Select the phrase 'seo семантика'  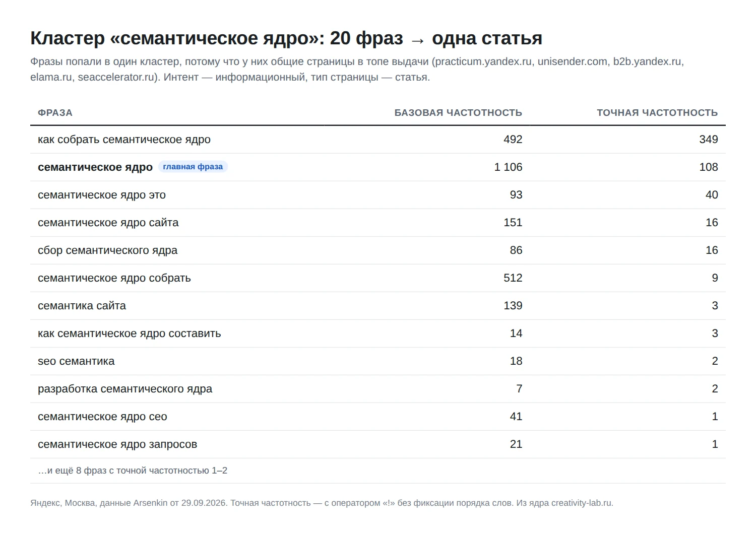(76, 361)
